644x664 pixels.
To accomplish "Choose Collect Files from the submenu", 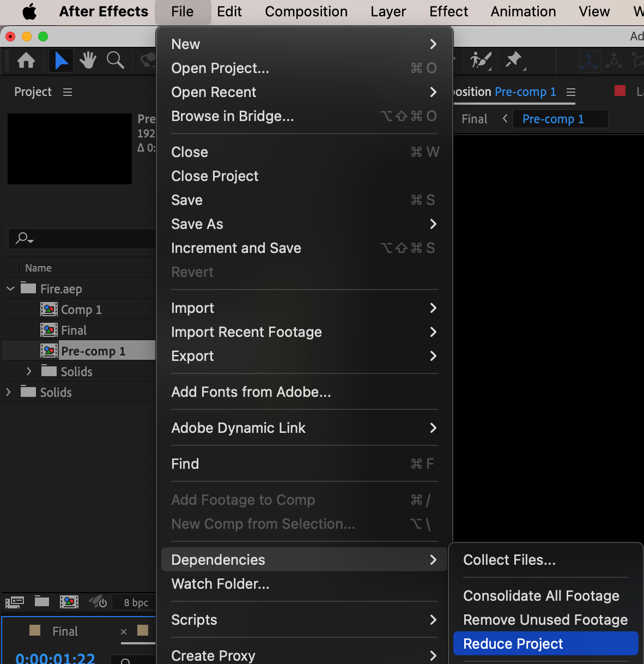I will pos(545,560).
